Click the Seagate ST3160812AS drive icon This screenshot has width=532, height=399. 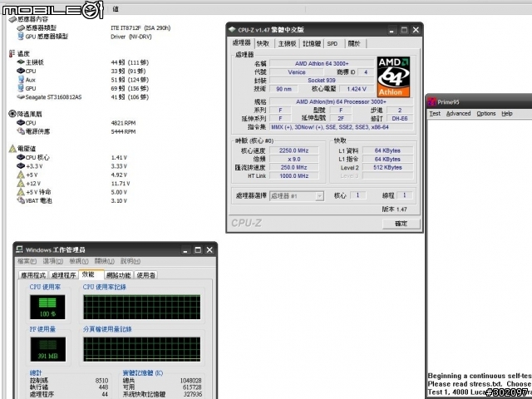pos(21,97)
